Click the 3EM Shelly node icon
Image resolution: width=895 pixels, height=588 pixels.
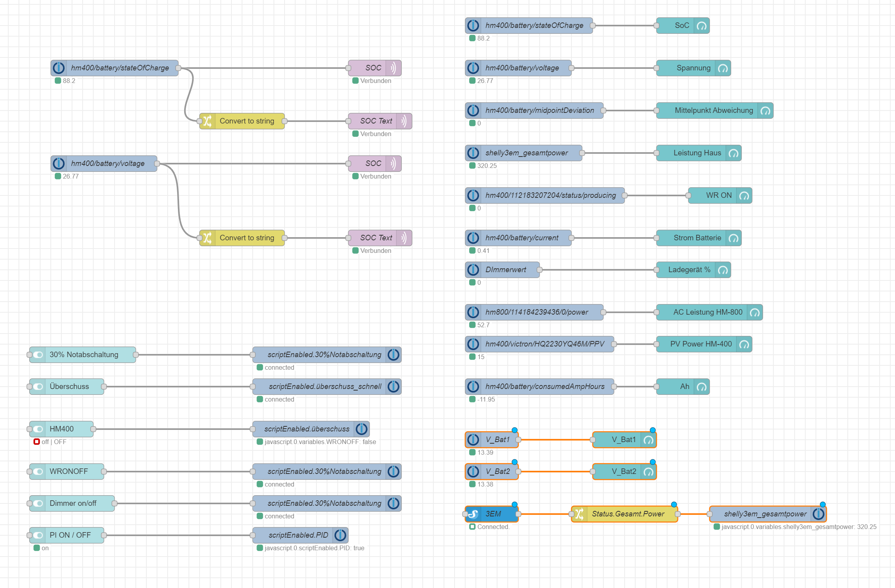473,514
